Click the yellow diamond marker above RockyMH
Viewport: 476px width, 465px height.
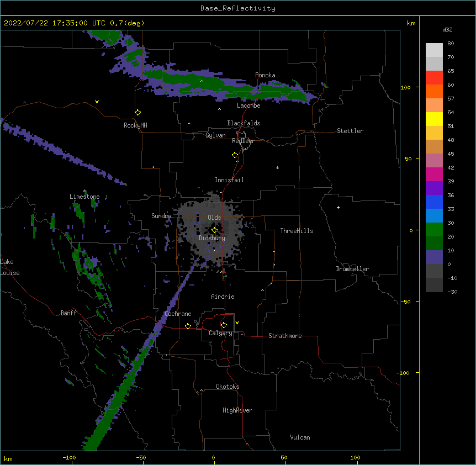[138, 113]
